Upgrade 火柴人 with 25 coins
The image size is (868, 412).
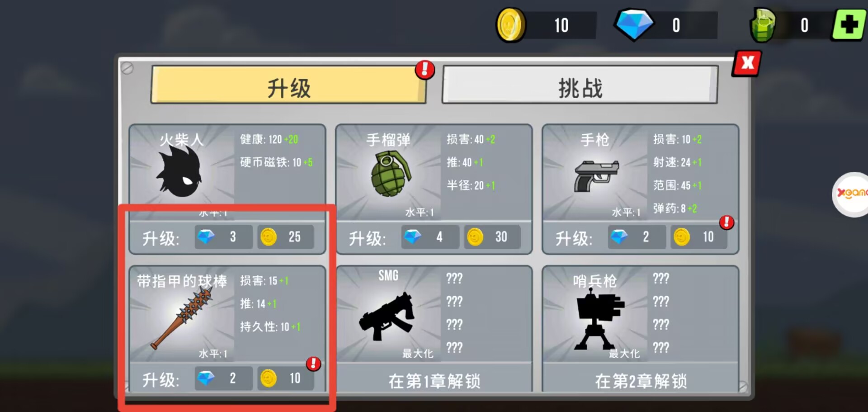(x=286, y=237)
